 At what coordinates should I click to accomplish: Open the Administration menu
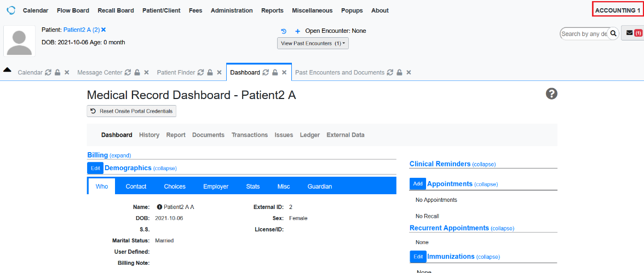[x=232, y=11]
